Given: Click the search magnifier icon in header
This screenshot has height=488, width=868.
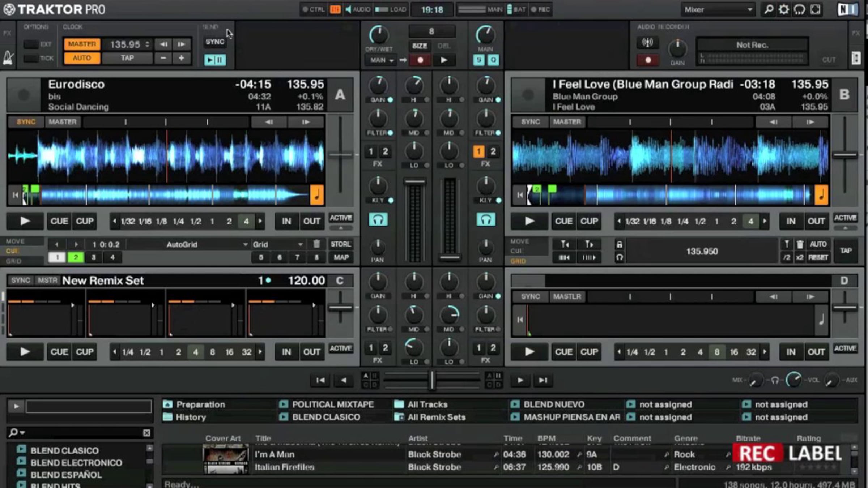Looking at the screenshot, I should [768, 9].
